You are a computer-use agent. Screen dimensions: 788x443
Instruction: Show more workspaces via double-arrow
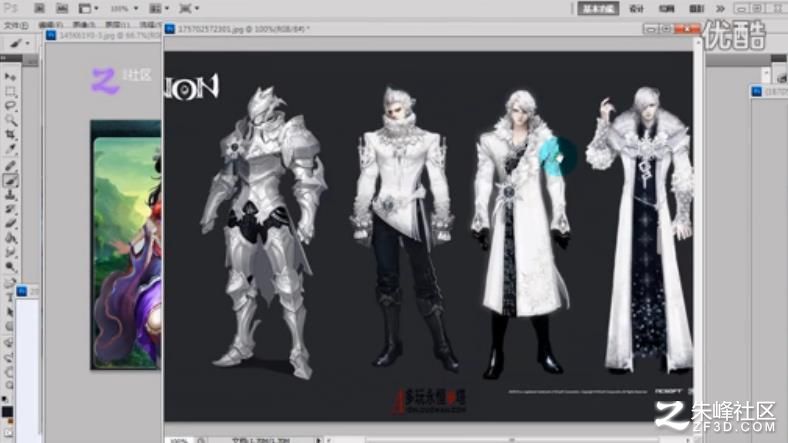tap(720, 9)
